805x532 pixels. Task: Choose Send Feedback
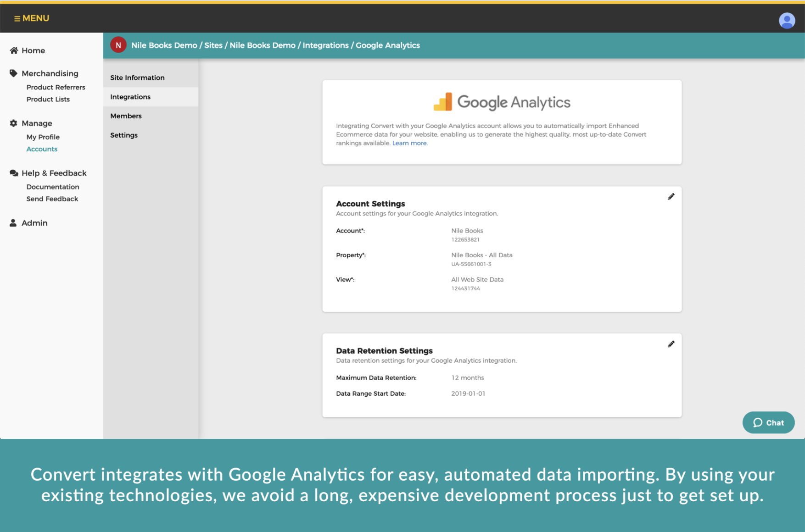pos(52,199)
